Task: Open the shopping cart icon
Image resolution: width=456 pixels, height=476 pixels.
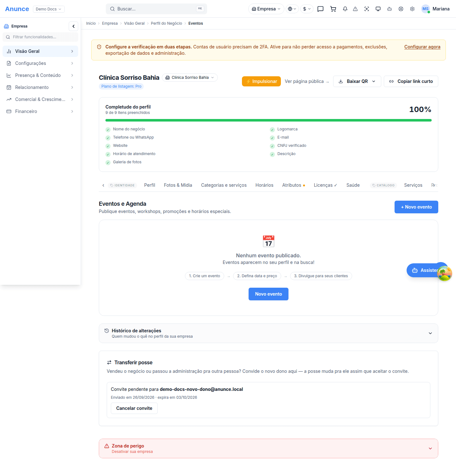Action: coord(333,9)
